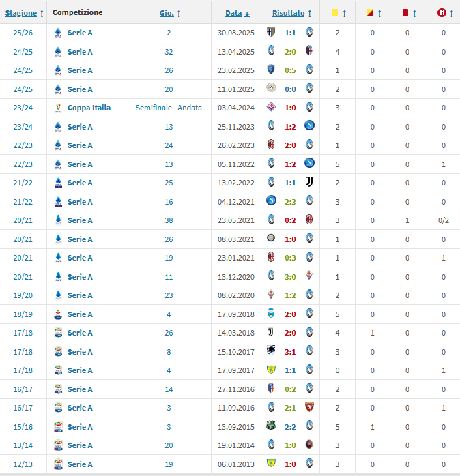The width and height of the screenshot is (460, 476).
Task: Open the 3:1 result from 15.10.2017
Action: 290,352
